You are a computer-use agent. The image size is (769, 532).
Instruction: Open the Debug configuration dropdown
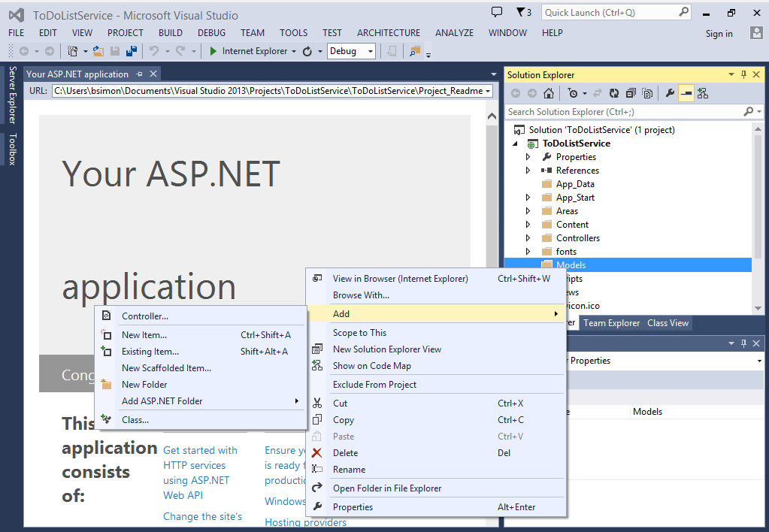370,52
